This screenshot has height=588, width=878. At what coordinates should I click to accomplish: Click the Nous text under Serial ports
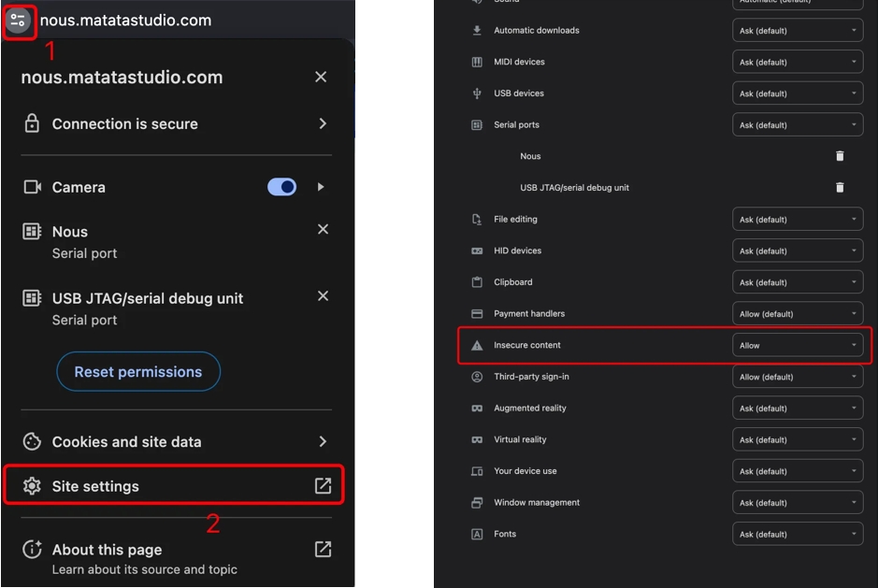(x=530, y=156)
